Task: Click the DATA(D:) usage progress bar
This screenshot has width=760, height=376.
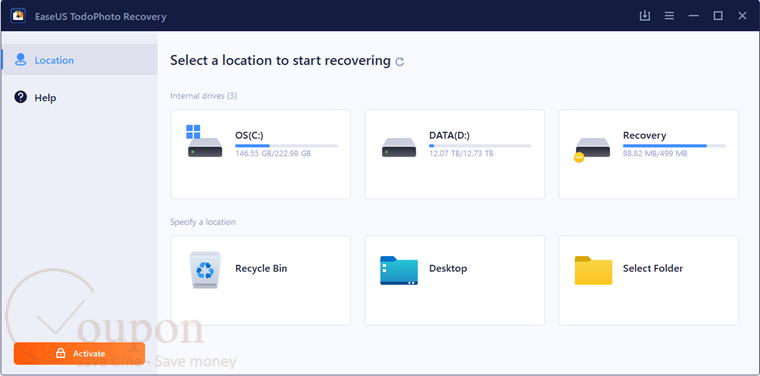Action: click(x=480, y=145)
